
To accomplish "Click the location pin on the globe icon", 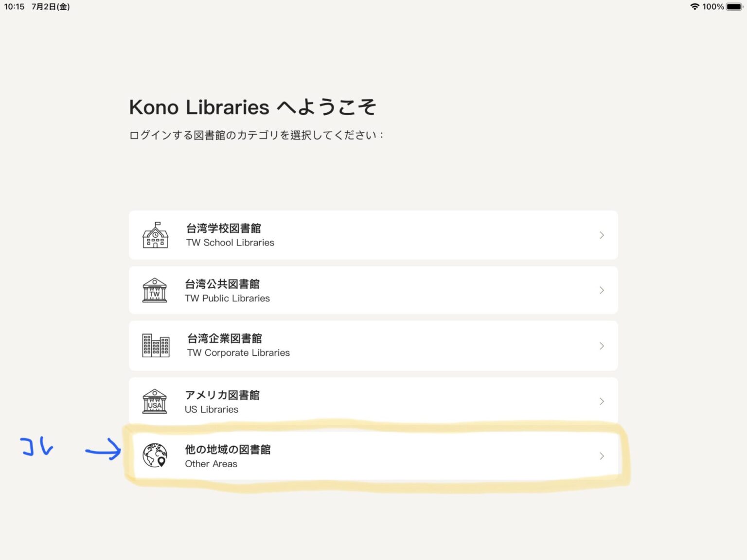I will pos(160,460).
